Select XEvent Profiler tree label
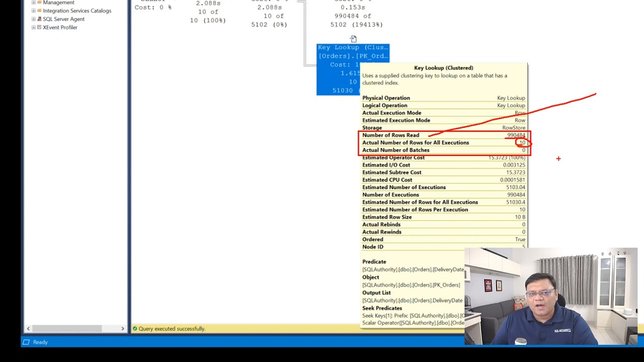644x362 pixels. tap(60, 27)
